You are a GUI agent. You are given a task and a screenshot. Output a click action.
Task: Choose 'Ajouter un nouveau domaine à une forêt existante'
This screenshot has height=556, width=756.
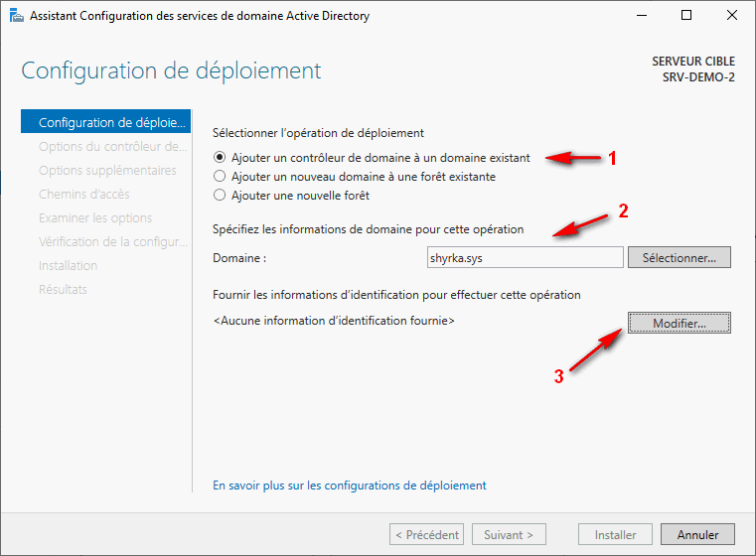click(x=220, y=177)
